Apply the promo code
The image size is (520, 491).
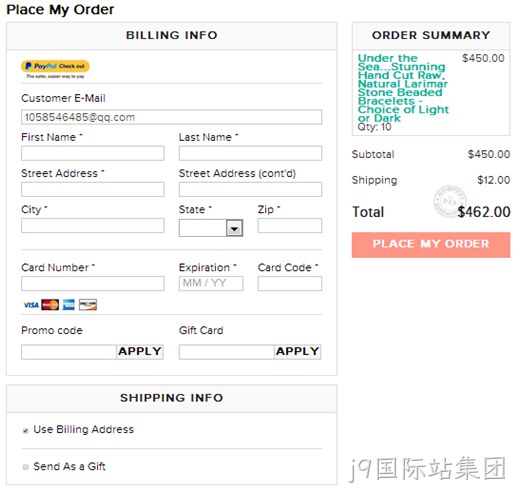click(140, 352)
